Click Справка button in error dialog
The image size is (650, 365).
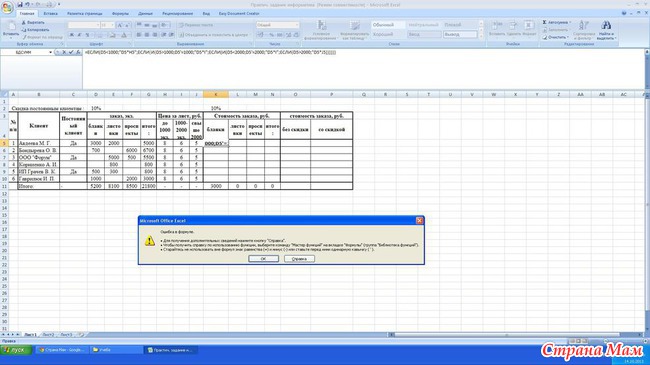click(x=299, y=259)
